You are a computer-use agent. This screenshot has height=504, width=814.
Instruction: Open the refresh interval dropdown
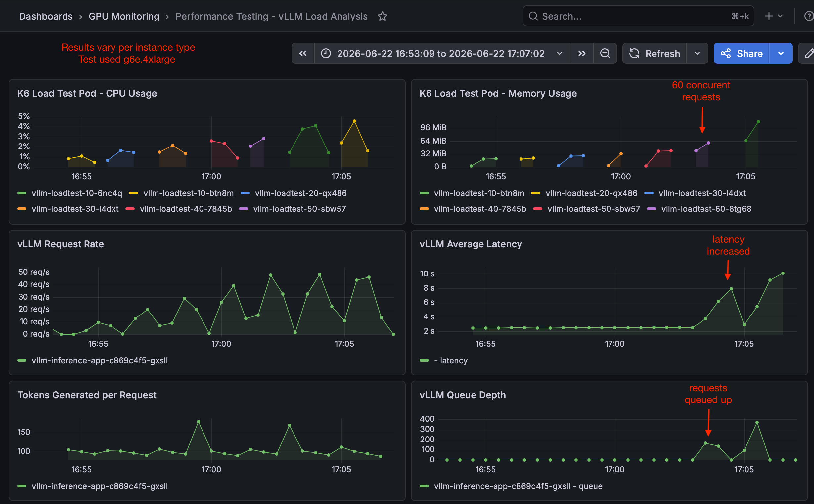pos(697,53)
